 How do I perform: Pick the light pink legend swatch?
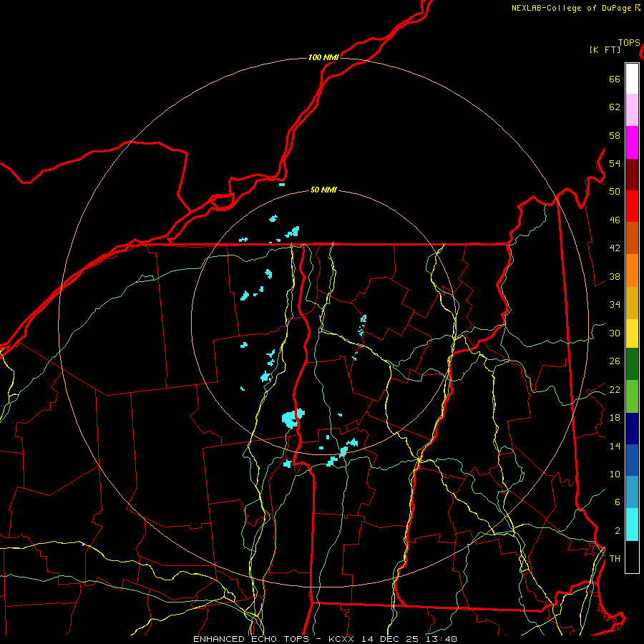[632, 110]
